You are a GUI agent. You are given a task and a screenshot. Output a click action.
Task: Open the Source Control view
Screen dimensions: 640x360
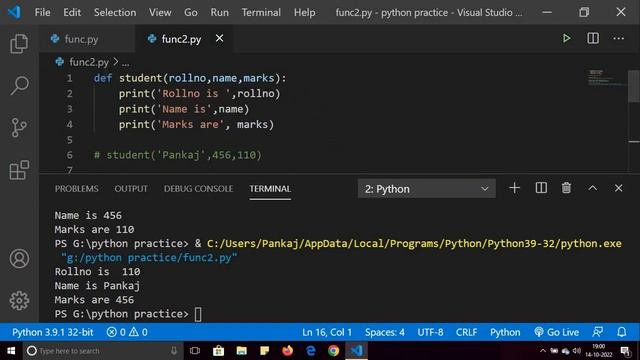coord(19,127)
